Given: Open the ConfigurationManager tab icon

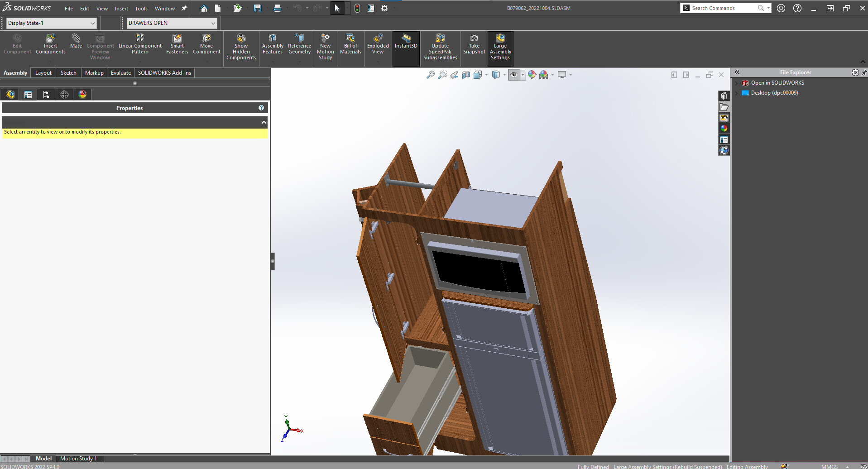Looking at the screenshot, I should pos(46,95).
